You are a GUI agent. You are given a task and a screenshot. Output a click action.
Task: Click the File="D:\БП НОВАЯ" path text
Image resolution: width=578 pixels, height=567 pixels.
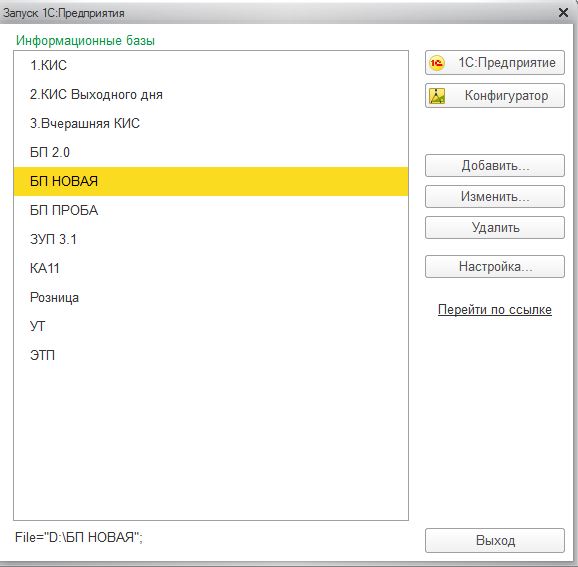pyautogui.click(x=79, y=538)
